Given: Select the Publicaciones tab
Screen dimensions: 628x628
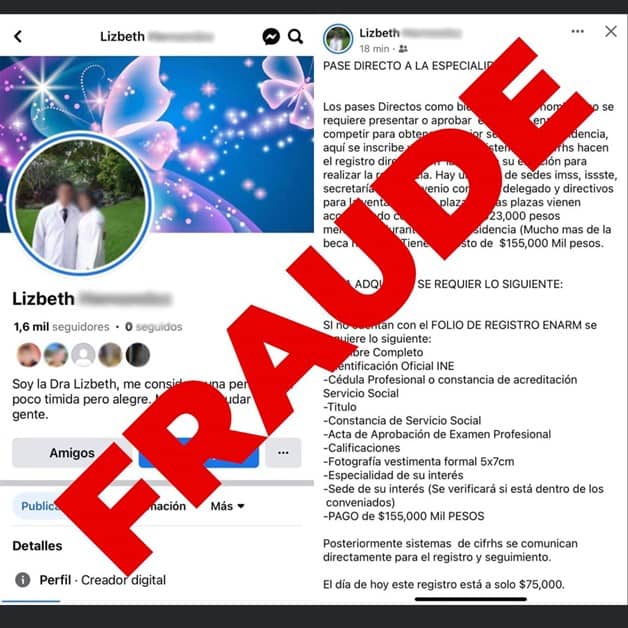Looking at the screenshot, I should tap(42, 506).
